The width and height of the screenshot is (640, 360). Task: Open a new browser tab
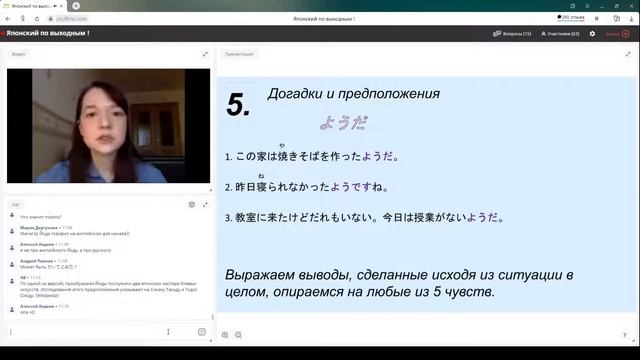tap(76, 6)
